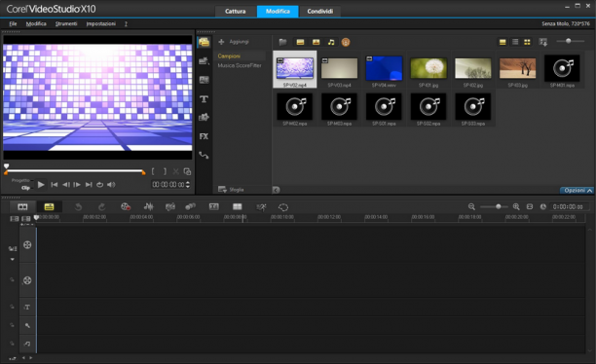The image size is (596, 364).
Task: Toggle the hide titles view button
Action: (503, 42)
